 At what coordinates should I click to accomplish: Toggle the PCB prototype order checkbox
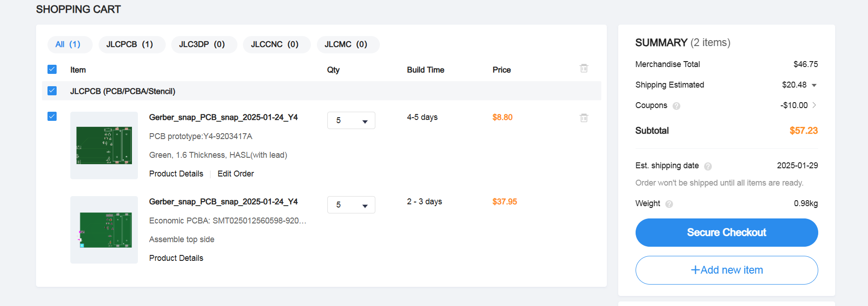click(52, 116)
